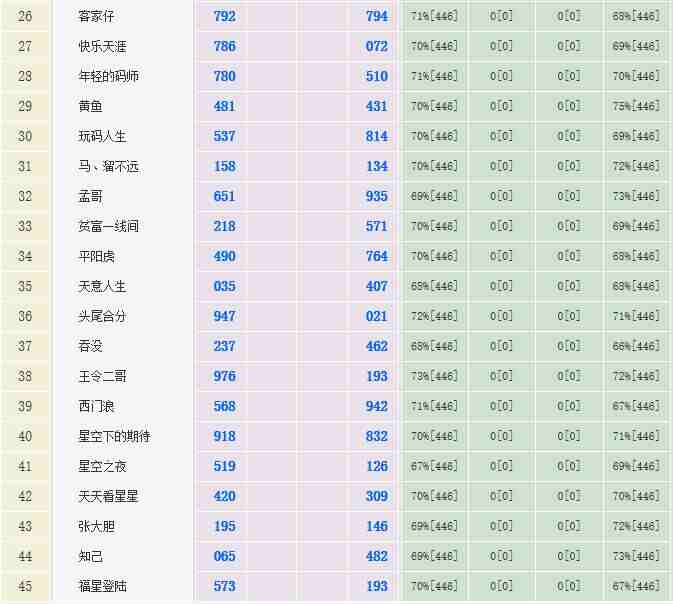The height and width of the screenshot is (604, 673).
Task: Click the 黄鱼 name link
Action: coord(90,107)
